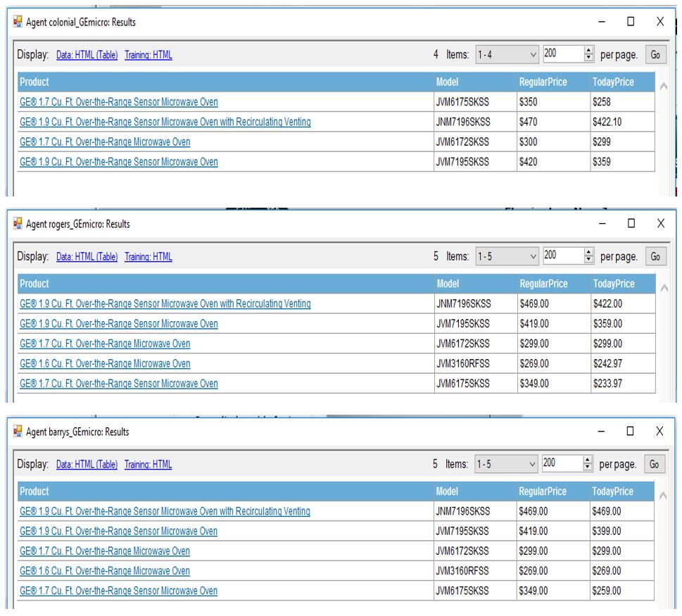Select JVM3160RFSS model cell in barrys table

(x=475, y=571)
